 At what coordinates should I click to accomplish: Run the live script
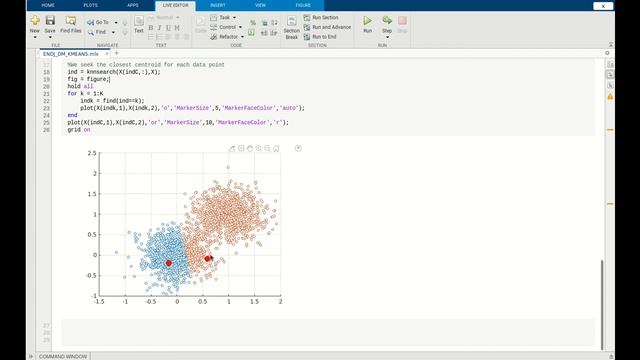[x=367, y=24]
